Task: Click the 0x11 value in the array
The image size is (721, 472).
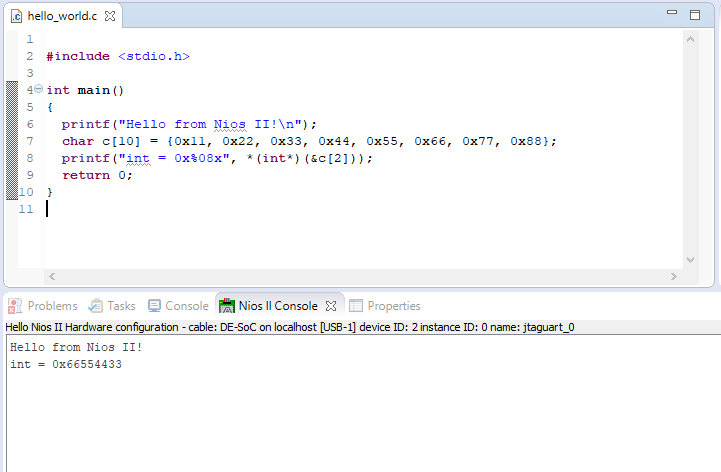Action: [x=190, y=141]
